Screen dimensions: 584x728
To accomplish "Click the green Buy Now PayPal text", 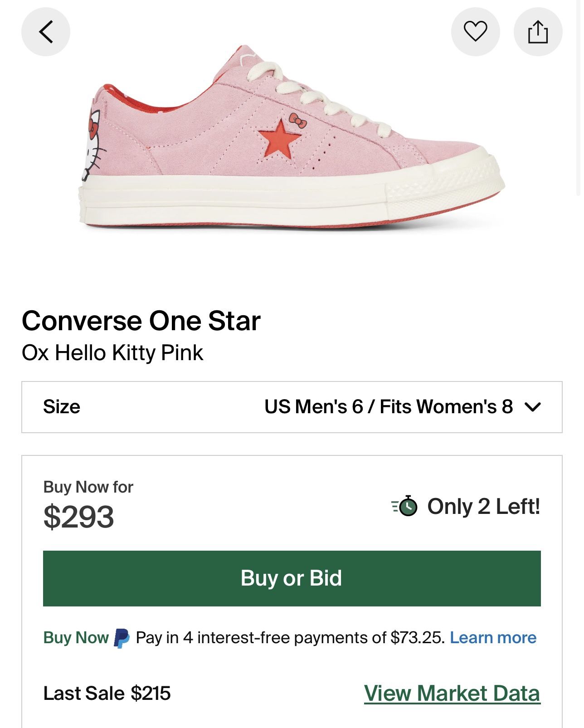I will [76, 638].
